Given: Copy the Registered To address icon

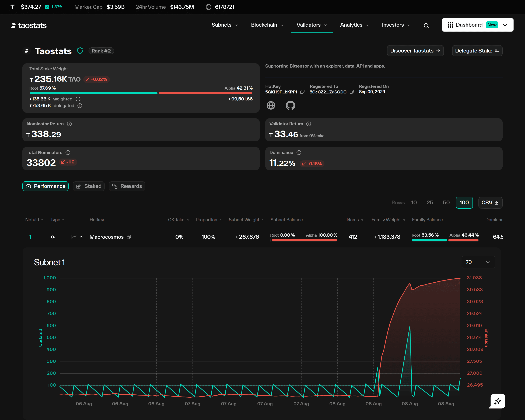Looking at the screenshot, I should click(x=351, y=92).
